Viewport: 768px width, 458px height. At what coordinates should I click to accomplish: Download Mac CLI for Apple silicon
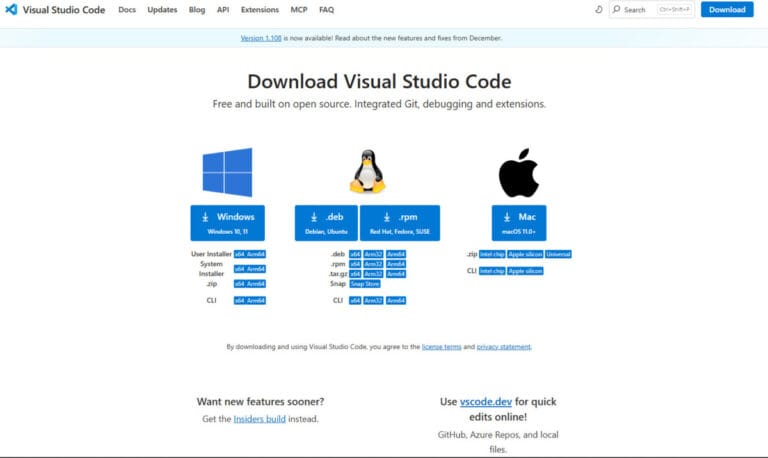point(525,271)
